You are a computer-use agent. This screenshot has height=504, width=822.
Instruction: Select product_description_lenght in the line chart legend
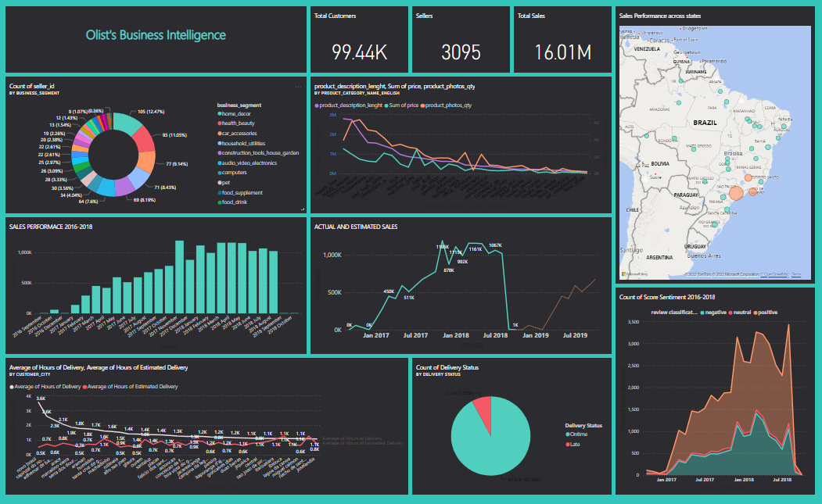[348, 105]
